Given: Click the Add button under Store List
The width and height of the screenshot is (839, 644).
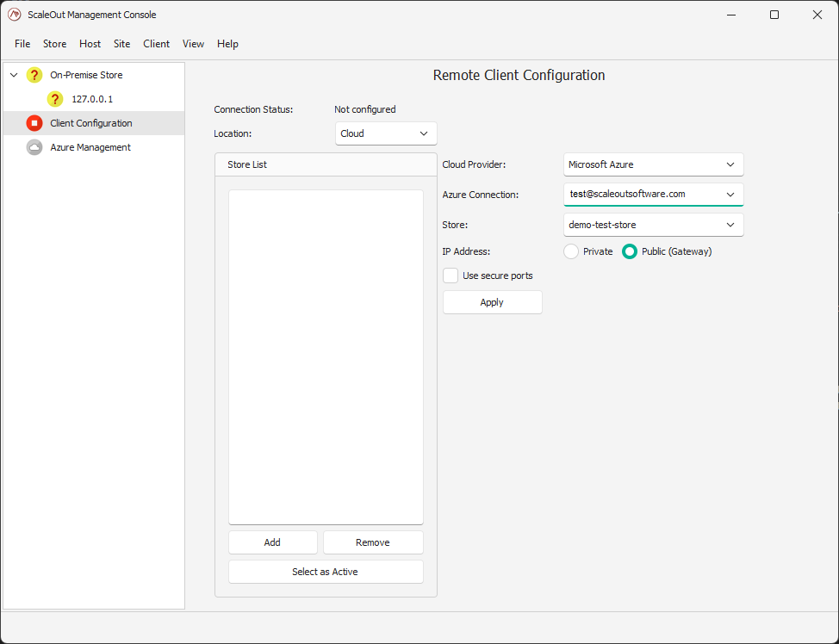Looking at the screenshot, I should [x=273, y=542].
